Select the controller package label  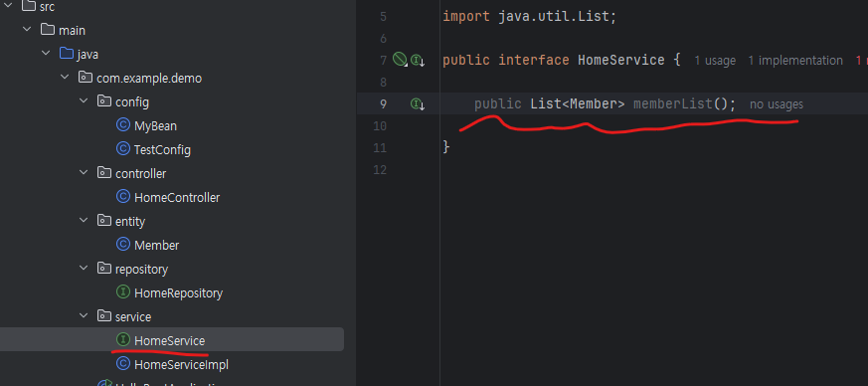point(140,173)
